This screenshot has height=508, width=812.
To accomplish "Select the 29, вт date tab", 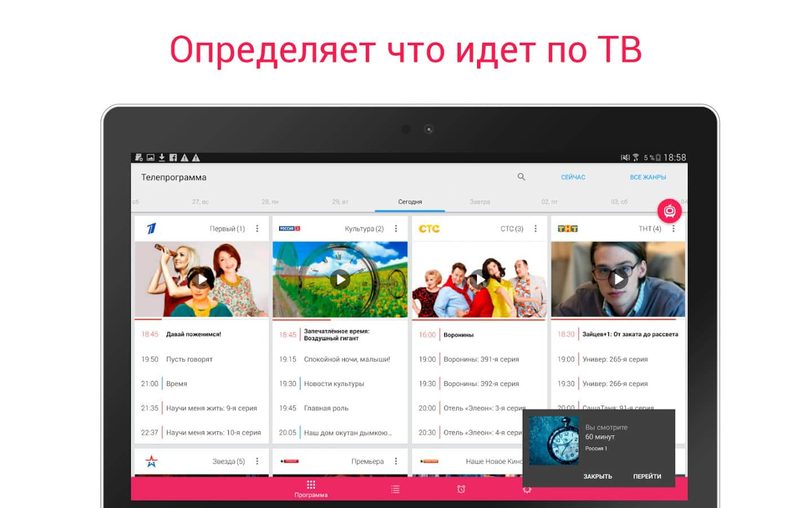I will (x=340, y=202).
